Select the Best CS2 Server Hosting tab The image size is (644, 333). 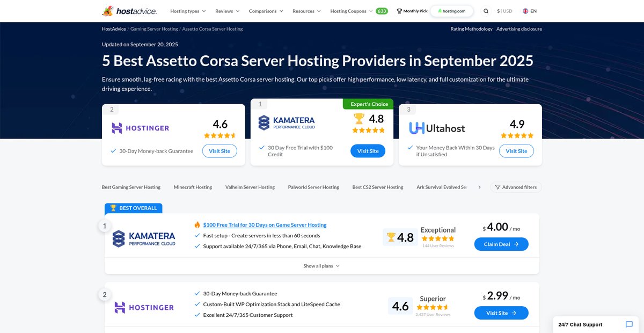378,187
